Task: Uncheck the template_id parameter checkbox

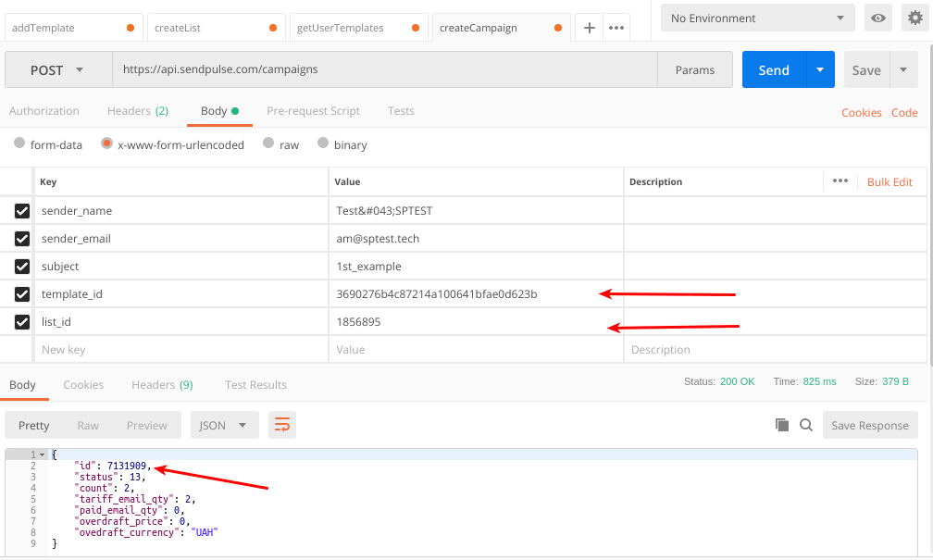Action: (x=22, y=294)
